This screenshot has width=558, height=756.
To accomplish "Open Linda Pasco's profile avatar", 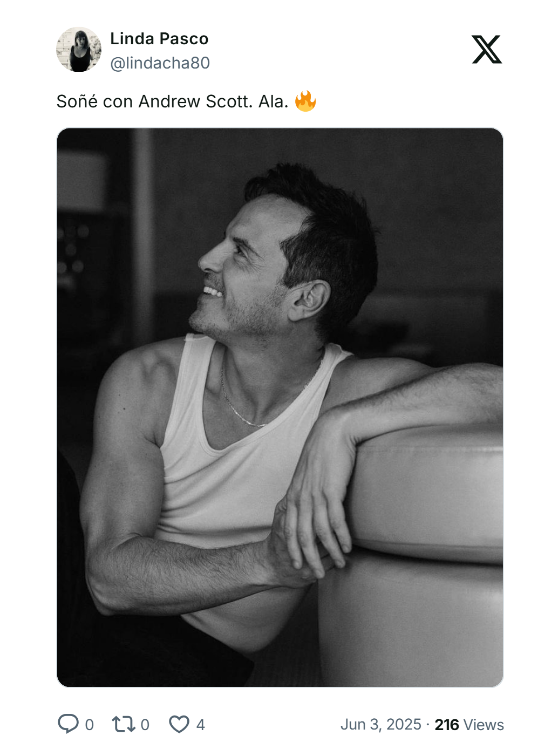I will (x=79, y=50).
